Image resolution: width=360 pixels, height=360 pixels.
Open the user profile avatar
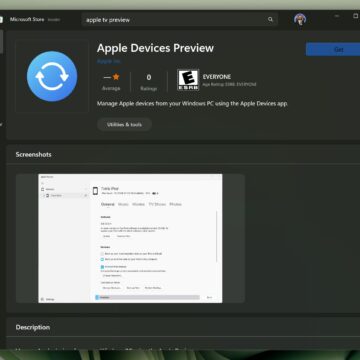click(300, 19)
